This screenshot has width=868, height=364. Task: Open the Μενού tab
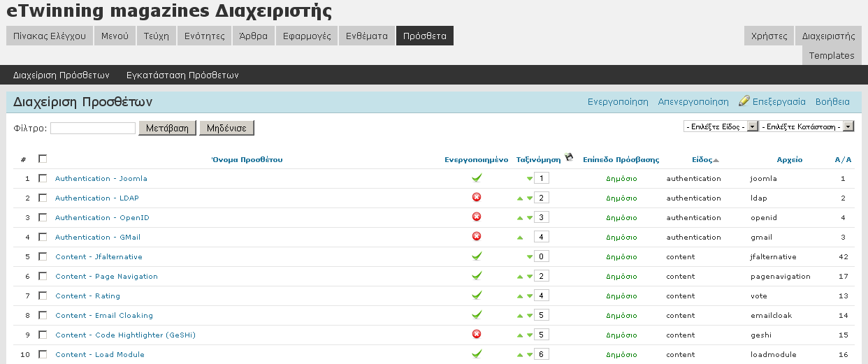click(115, 36)
